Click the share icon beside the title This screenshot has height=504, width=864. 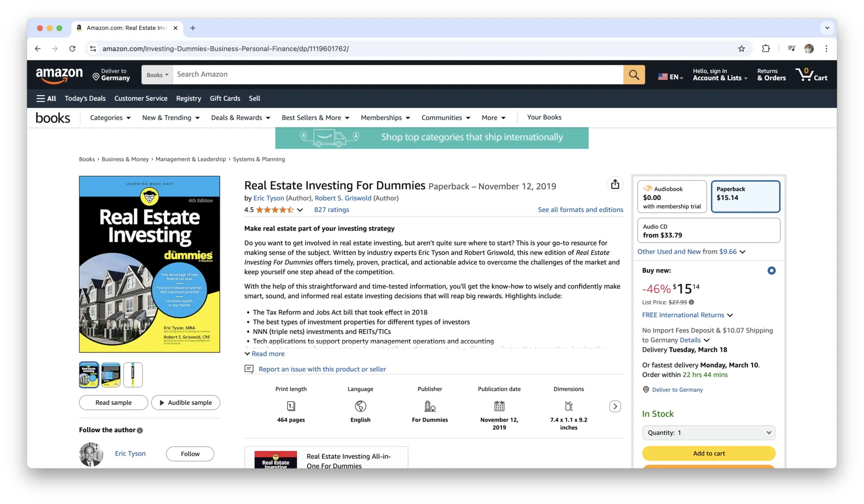(615, 184)
